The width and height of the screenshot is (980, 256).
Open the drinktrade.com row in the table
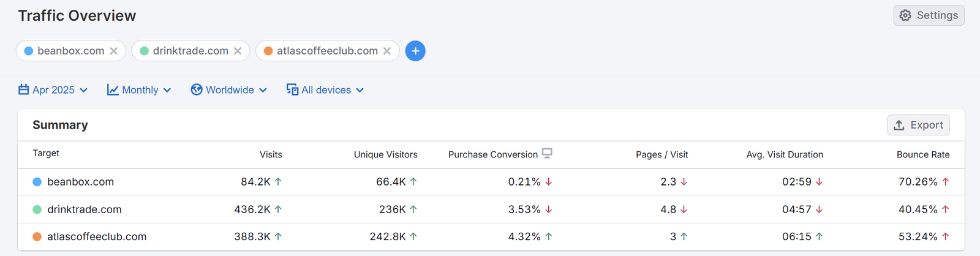[x=85, y=209]
